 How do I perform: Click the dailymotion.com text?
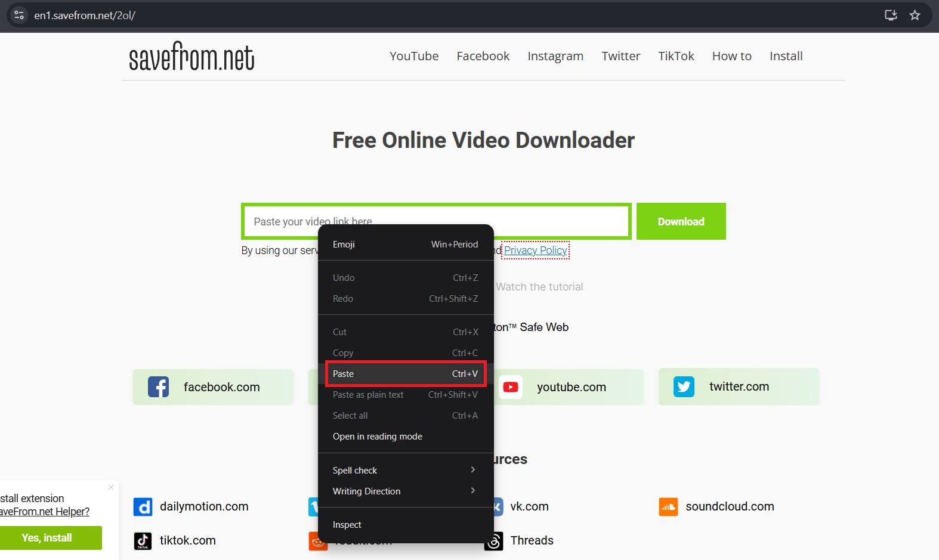pyautogui.click(x=204, y=506)
